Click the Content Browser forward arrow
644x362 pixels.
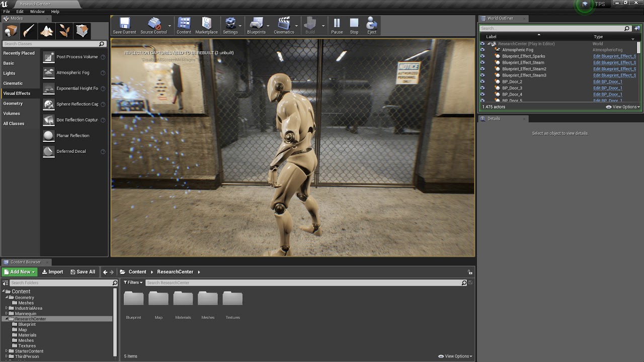112,272
